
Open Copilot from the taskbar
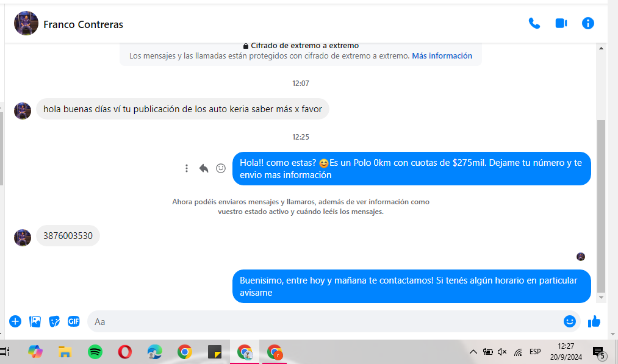coord(35,352)
